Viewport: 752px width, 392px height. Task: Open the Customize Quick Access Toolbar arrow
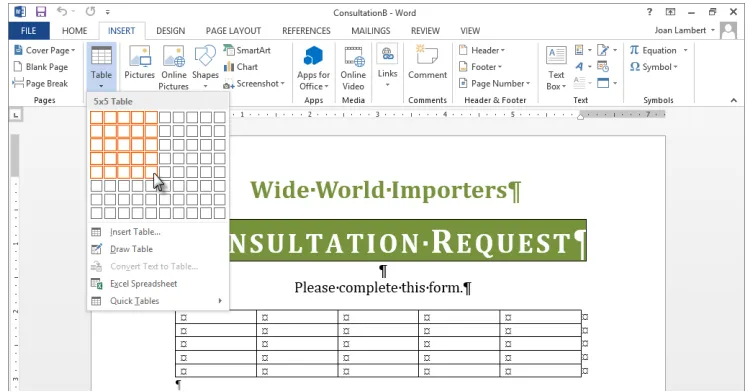click(107, 12)
